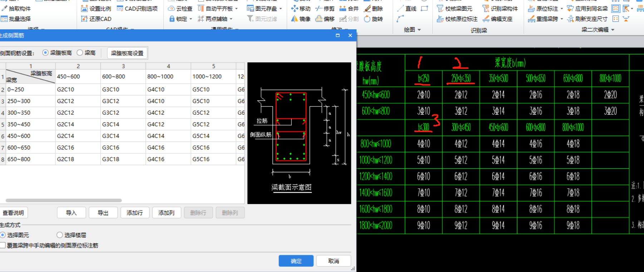The image size is (644, 272).
Task: Expand the 梁二次编辑 group dropdown
Action: pyautogui.click(x=613, y=30)
